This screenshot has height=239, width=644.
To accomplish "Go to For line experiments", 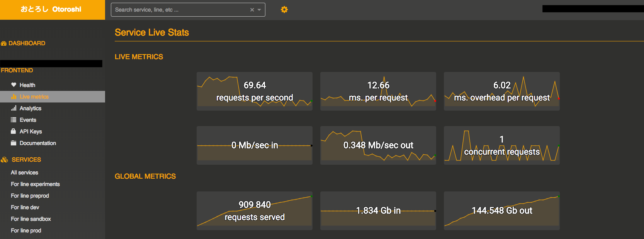I will coord(35,184).
